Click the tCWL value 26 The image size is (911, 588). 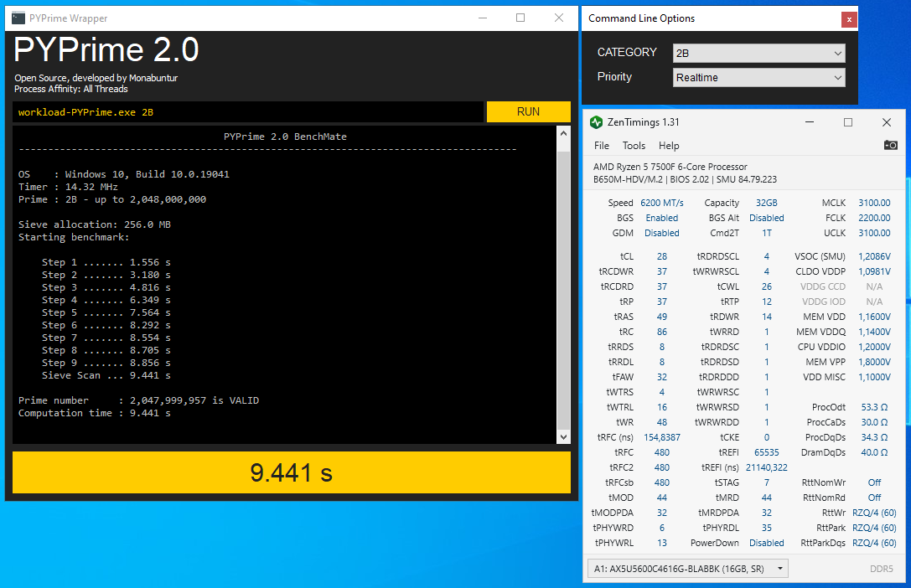(x=767, y=286)
